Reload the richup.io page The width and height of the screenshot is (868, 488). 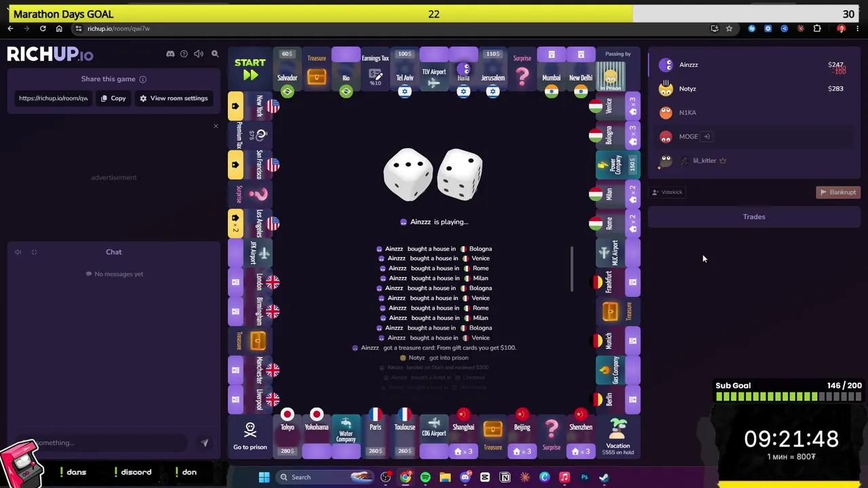[43, 28]
